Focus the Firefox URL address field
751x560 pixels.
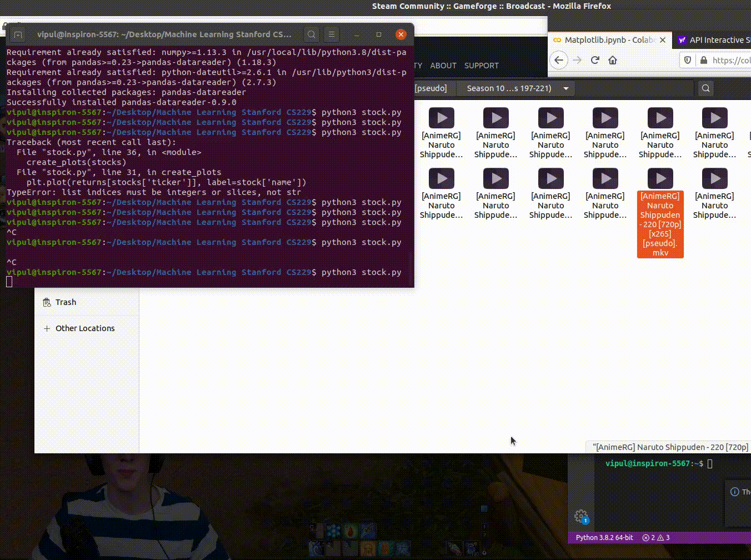[x=715, y=60]
